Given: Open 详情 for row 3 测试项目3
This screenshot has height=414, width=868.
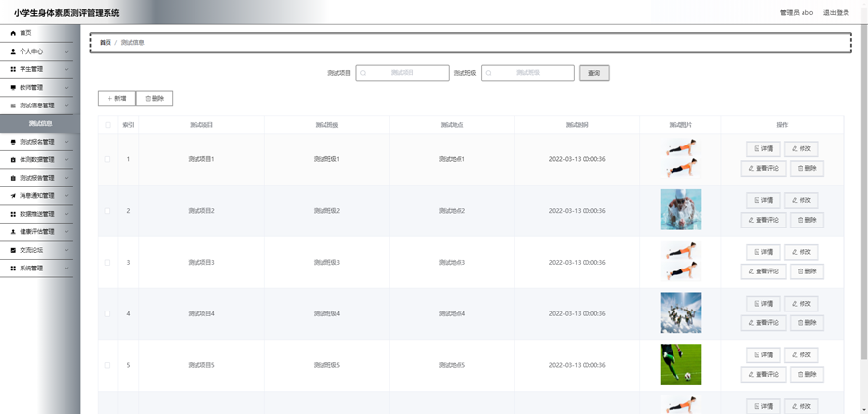Looking at the screenshot, I should pos(763,252).
